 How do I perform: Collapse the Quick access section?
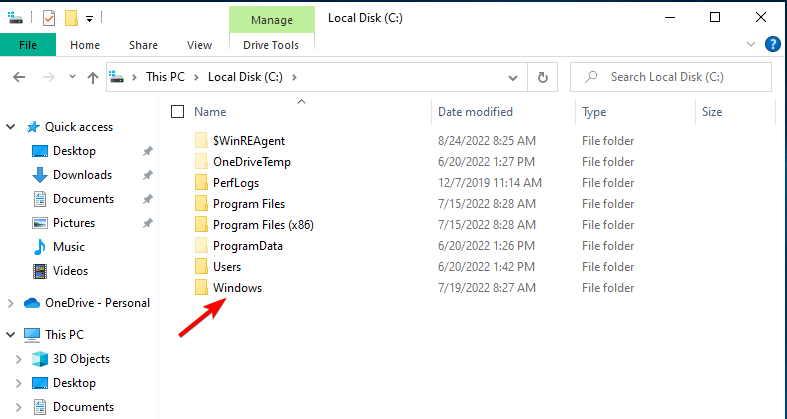tap(11, 127)
